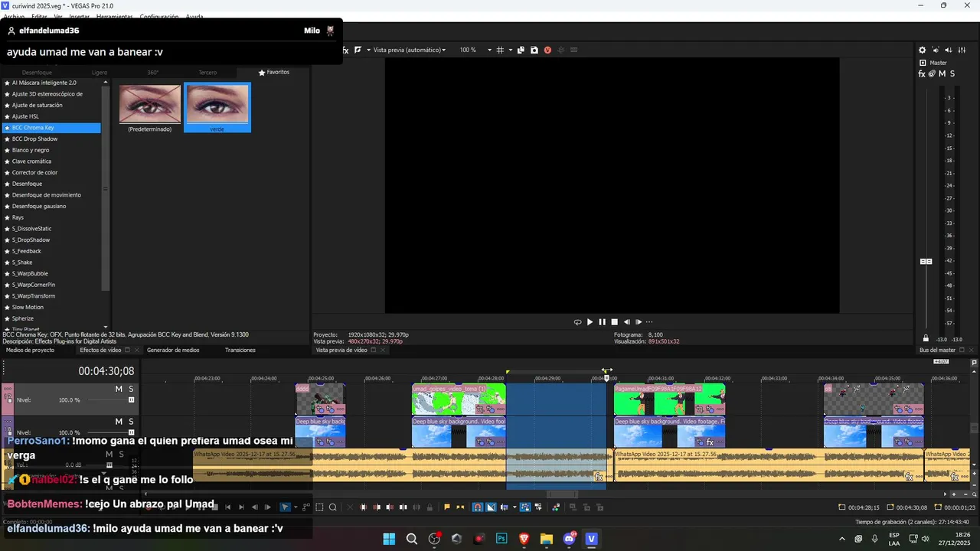The height and width of the screenshot is (551, 980).
Task: Switch to Generador de medios tab
Action: pos(173,350)
